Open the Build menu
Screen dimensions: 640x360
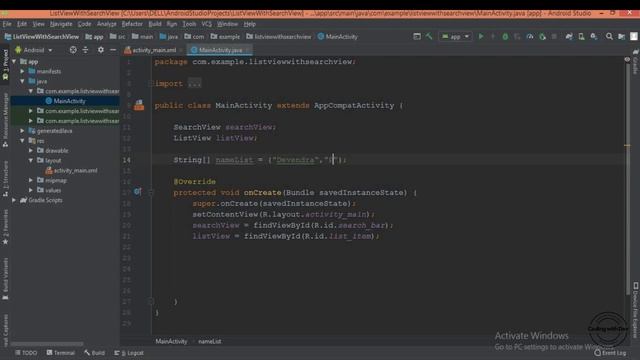pyautogui.click(x=155, y=24)
